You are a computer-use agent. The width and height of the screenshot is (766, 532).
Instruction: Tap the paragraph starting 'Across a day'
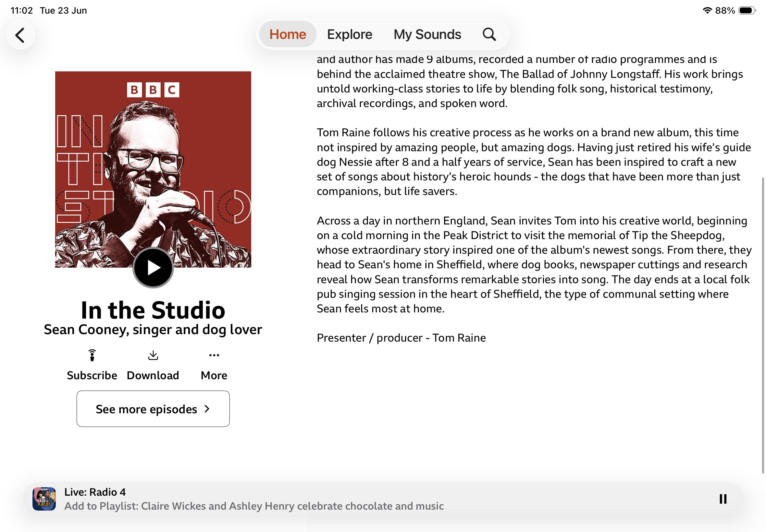pyautogui.click(x=534, y=265)
